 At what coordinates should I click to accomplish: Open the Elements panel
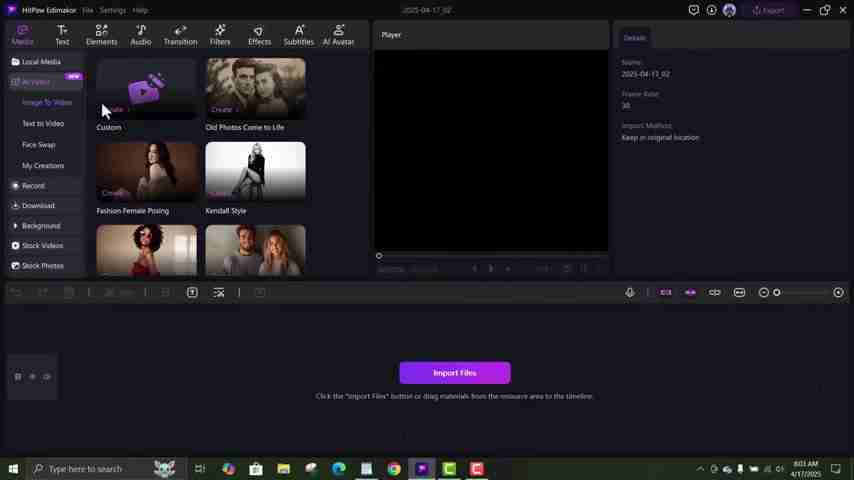point(101,35)
